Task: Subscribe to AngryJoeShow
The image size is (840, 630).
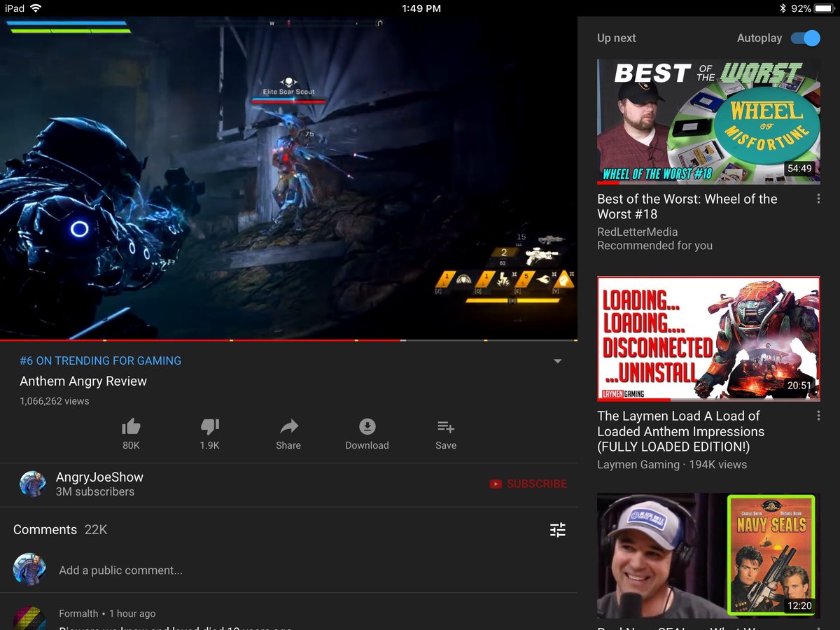Action: pos(528,484)
